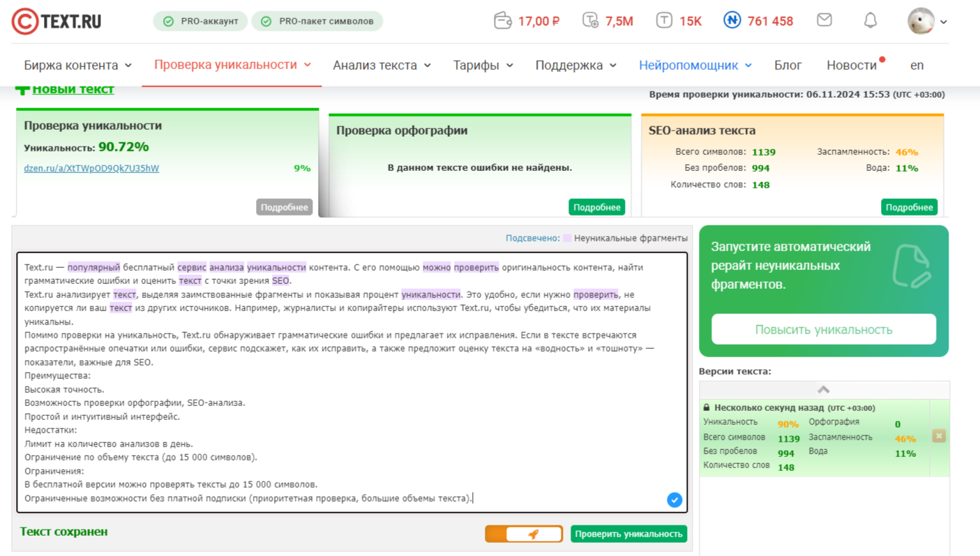Click the Без пробелов 994 value in SEO panel
Screen dimensions: 980x556
click(761, 168)
